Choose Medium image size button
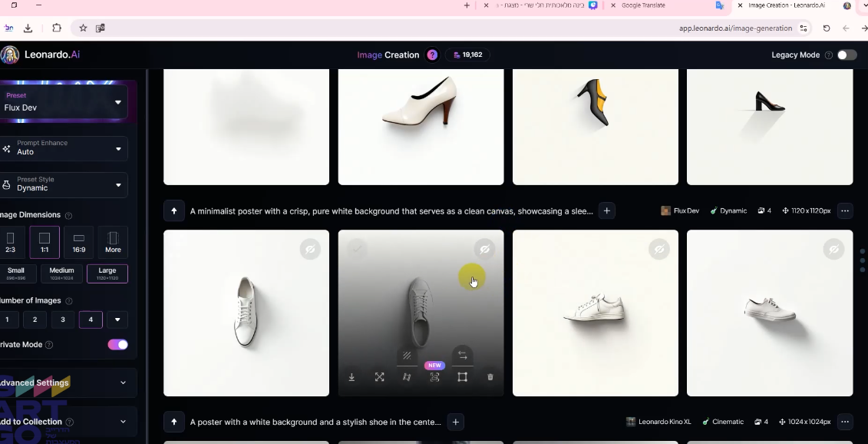The width and height of the screenshot is (868, 444). pyautogui.click(x=61, y=273)
